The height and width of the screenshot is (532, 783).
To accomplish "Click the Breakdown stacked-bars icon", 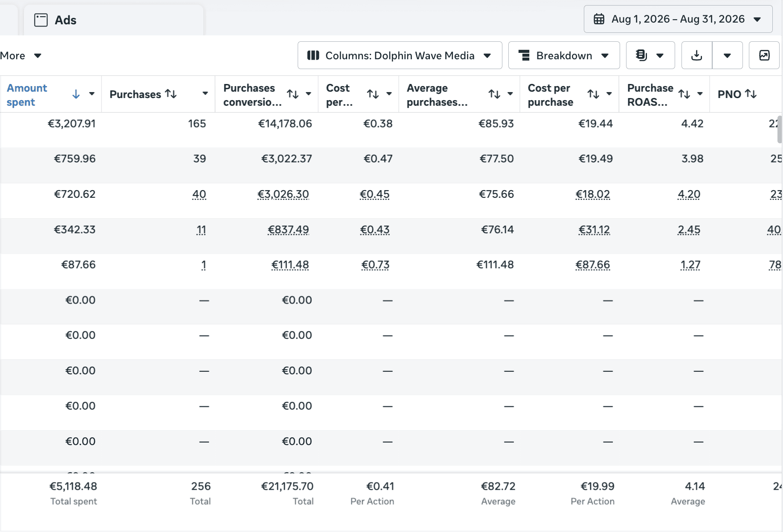I will click(524, 55).
